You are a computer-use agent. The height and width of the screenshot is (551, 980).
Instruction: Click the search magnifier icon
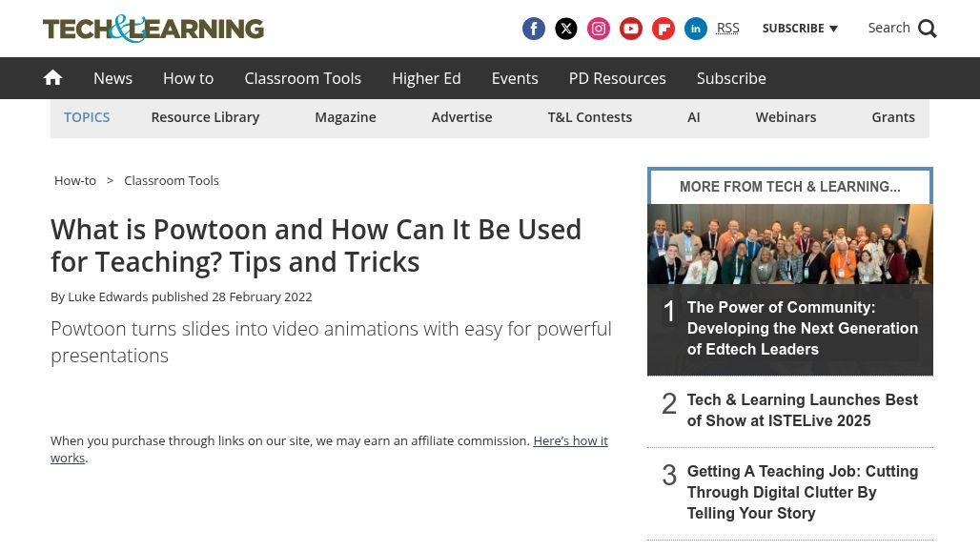[x=927, y=29]
